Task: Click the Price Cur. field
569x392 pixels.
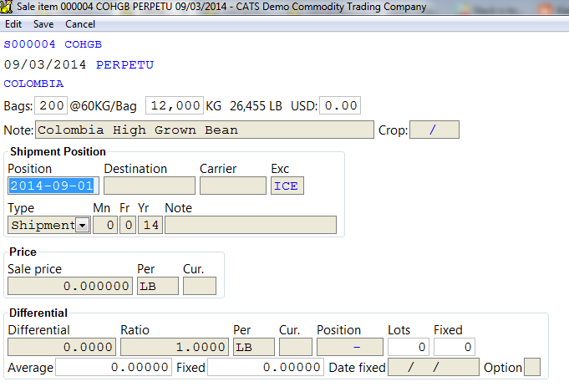Action: tap(200, 286)
